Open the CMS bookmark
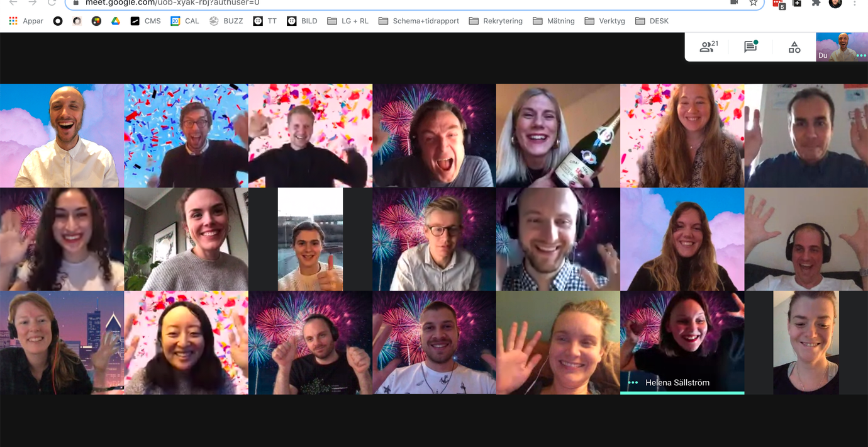The image size is (868, 447). click(145, 21)
